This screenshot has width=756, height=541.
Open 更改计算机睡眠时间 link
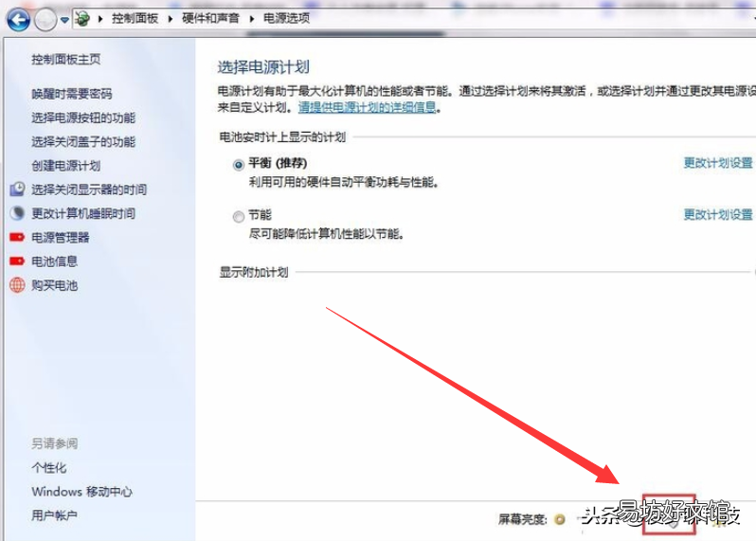coord(83,213)
